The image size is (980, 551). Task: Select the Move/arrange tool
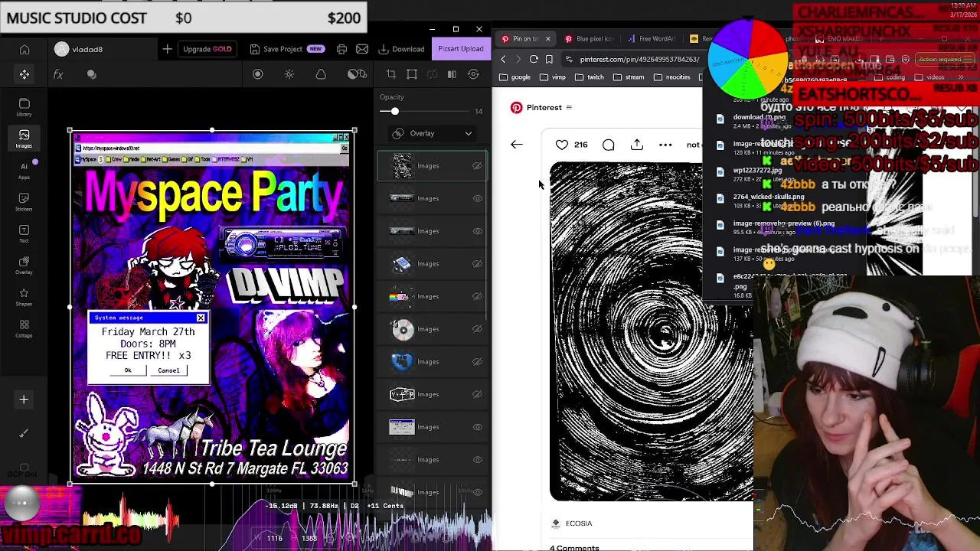(x=24, y=74)
